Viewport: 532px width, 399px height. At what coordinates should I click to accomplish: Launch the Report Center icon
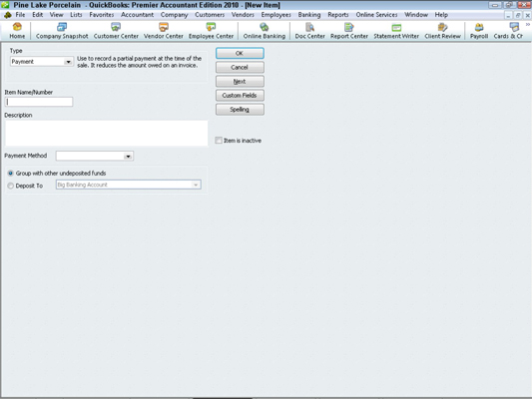(349, 31)
